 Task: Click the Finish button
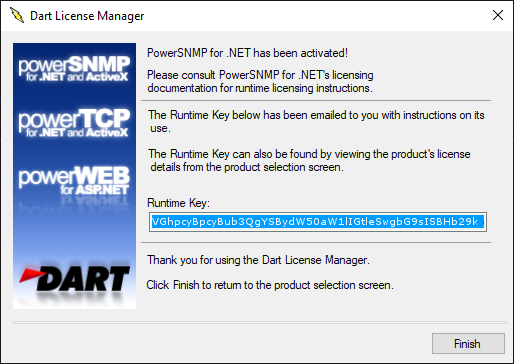pyautogui.click(x=468, y=343)
